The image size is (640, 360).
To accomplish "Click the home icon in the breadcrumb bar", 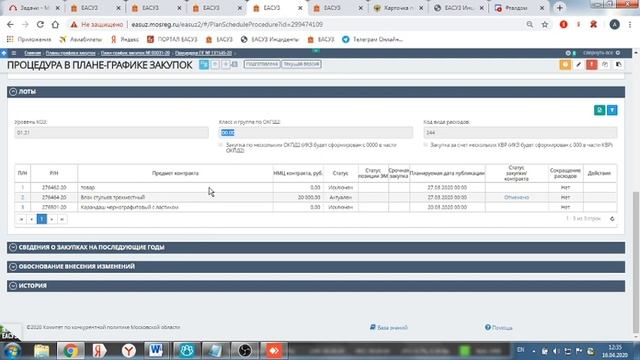I will (x=4, y=53).
